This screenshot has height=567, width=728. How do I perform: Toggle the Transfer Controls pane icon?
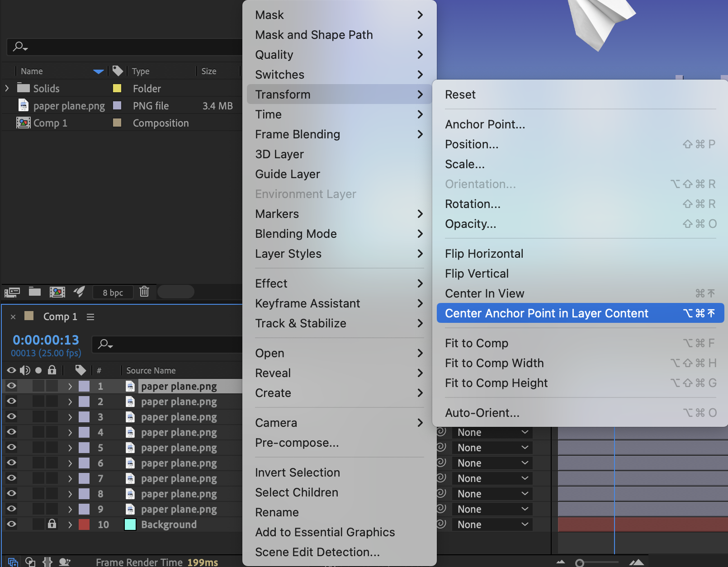pyautogui.click(x=30, y=562)
